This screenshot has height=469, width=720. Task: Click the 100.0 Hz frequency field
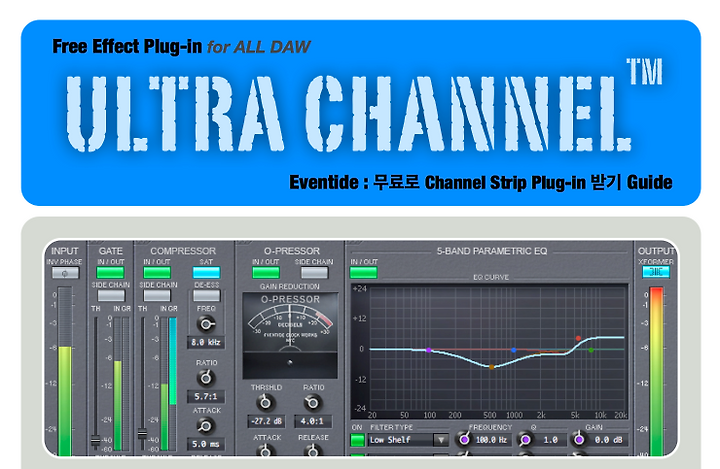tap(492, 440)
